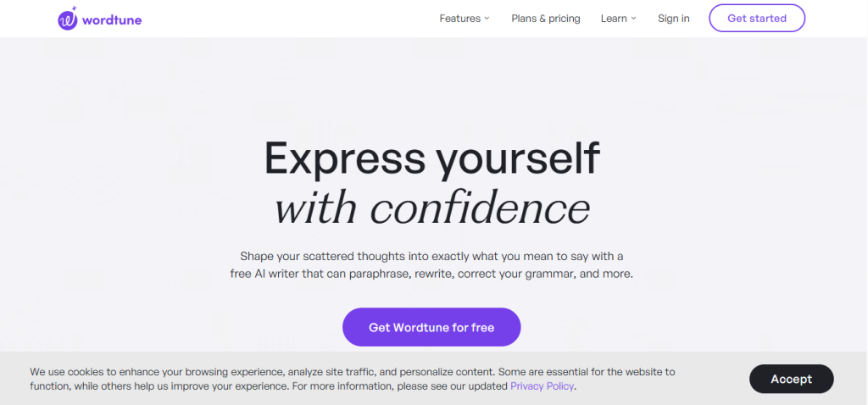The width and height of the screenshot is (868, 405).
Task: Click the wordtune wordmark text
Action: [x=113, y=19]
